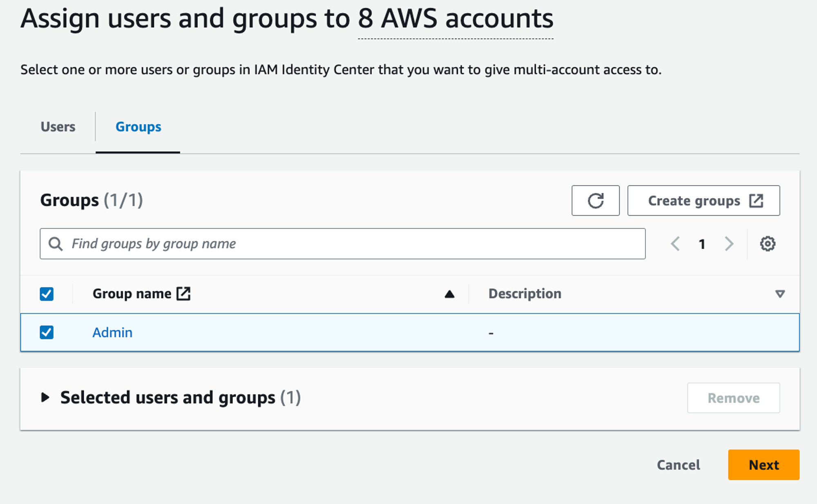The width and height of the screenshot is (817, 504).
Task: Click the refresh groups icon button
Action: tap(595, 201)
